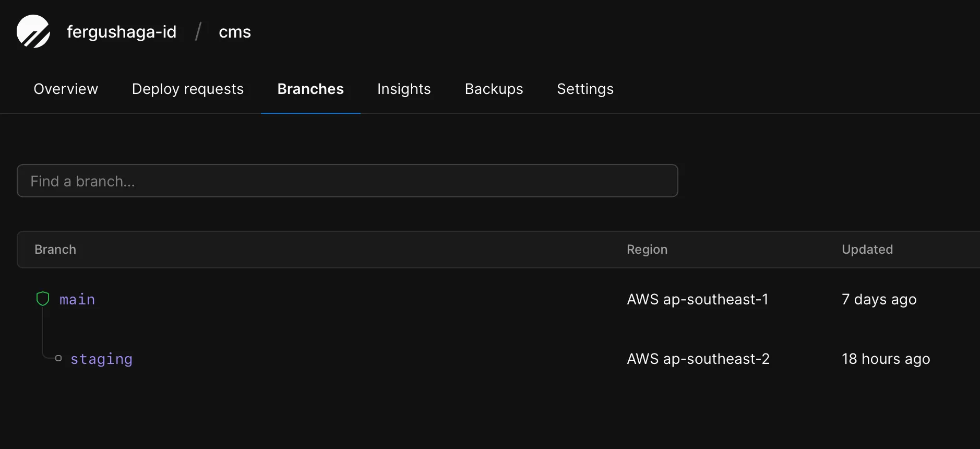This screenshot has height=449, width=980.
Task: Navigate to the Settings tab
Action: click(x=585, y=89)
